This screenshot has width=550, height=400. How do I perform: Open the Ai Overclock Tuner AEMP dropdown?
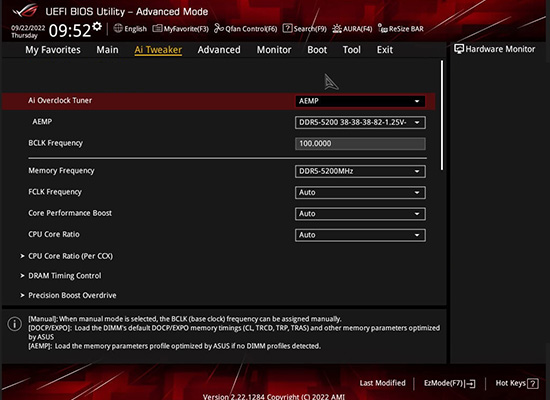[x=360, y=101]
